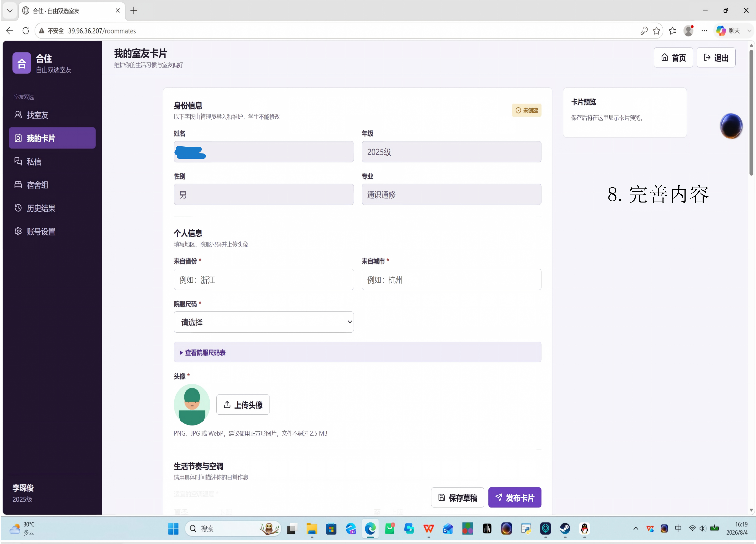This screenshot has height=544, width=756.
Task: Select 我的卡片 in the sidebar
Action: tap(52, 138)
